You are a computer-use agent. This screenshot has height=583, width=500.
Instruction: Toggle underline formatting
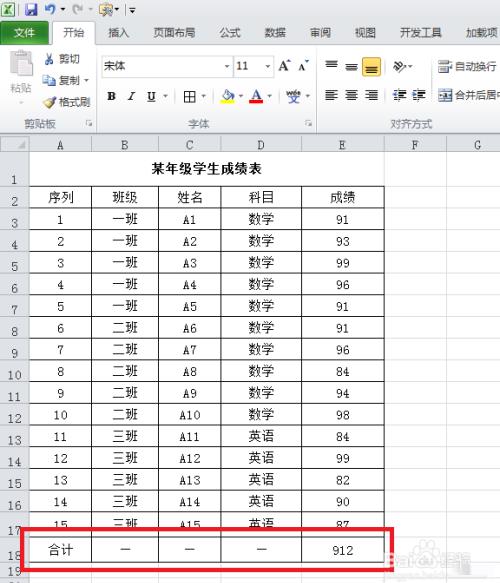coord(151,96)
